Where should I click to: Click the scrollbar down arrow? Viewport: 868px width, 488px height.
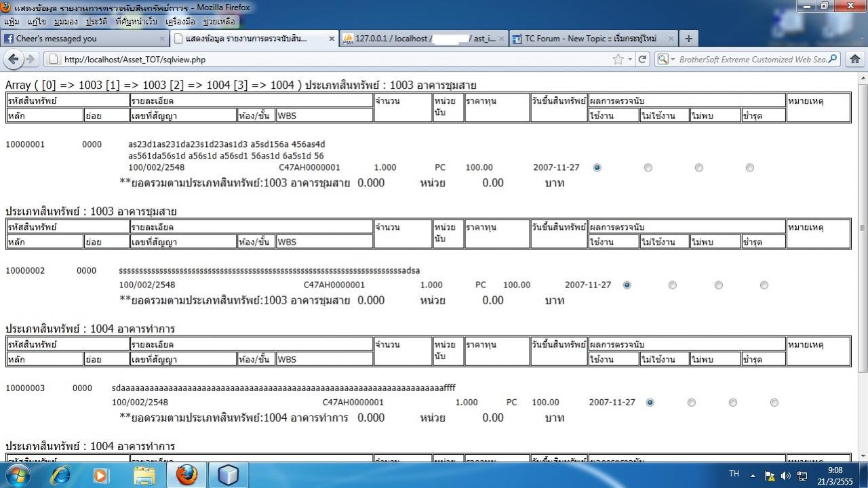(x=863, y=455)
